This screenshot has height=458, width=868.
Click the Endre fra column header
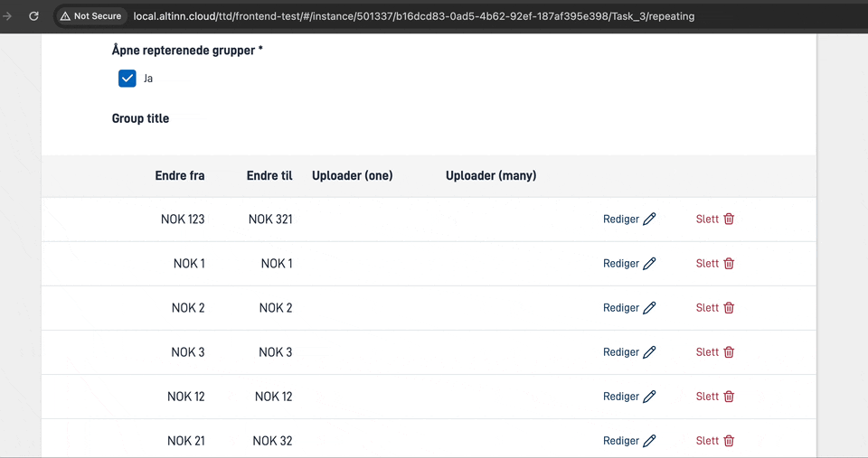(x=179, y=175)
